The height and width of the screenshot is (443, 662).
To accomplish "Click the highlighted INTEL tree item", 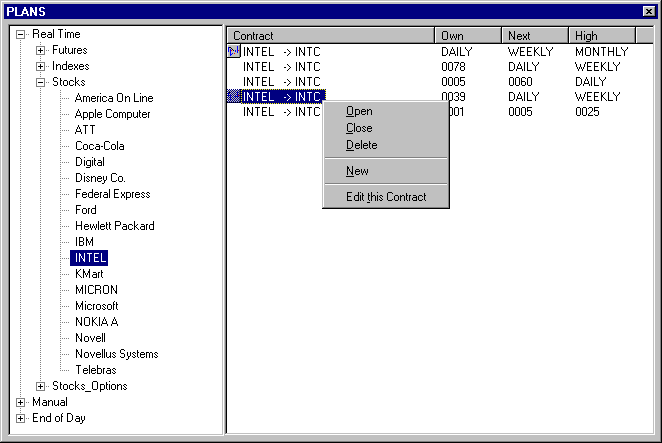I will (x=90, y=258).
